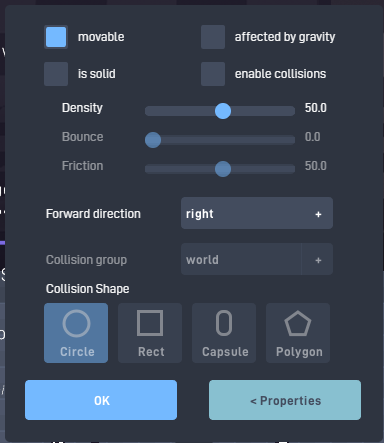Click the Bounce value 0.0

pyautogui.click(x=312, y=137)
